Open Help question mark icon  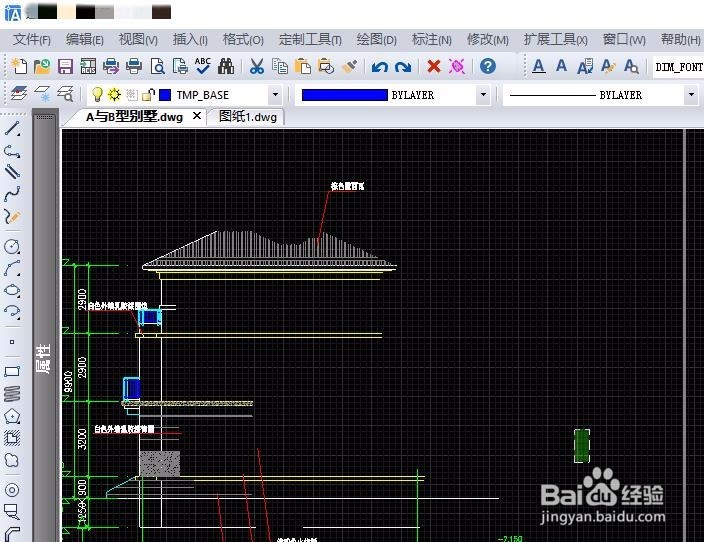(x=488, y=66)
